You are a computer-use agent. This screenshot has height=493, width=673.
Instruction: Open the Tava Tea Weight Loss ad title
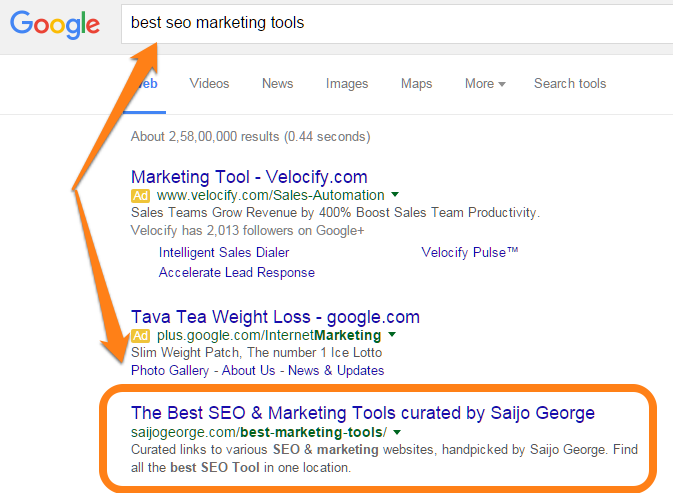point(275,317)
